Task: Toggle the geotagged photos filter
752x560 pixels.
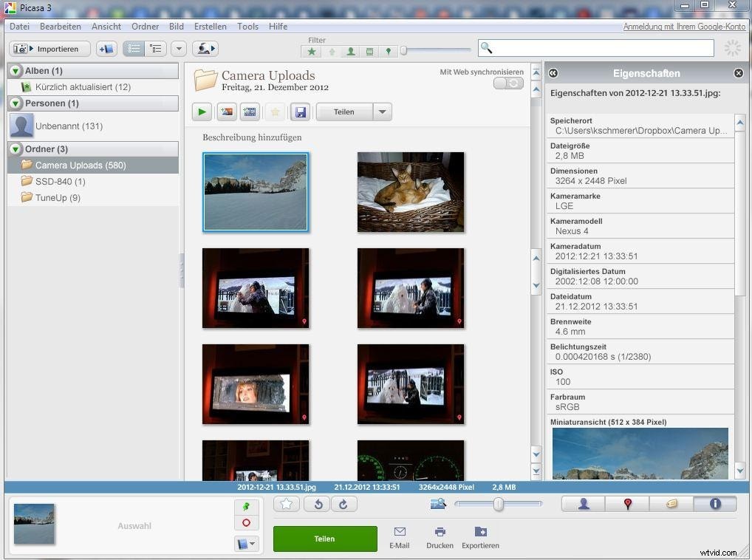Action: (387, 52)
